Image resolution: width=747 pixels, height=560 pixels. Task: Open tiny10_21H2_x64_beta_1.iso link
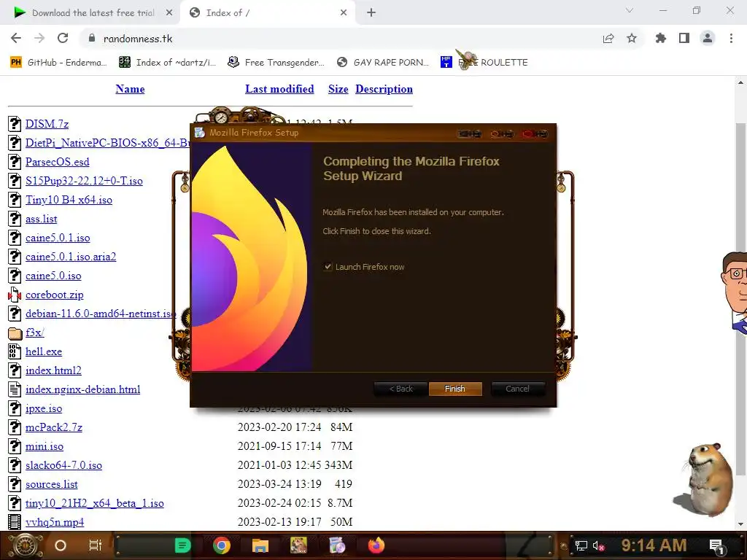point(94,503)
